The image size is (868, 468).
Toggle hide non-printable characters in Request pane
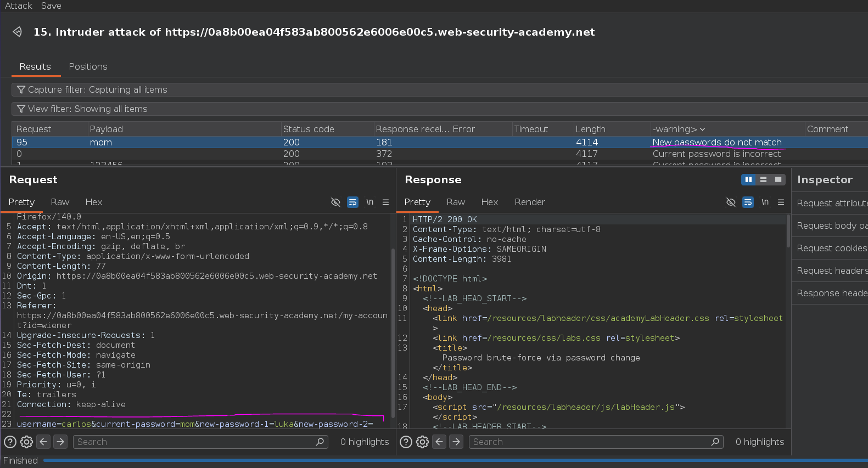pyautogui.click(x=335, y=202)
